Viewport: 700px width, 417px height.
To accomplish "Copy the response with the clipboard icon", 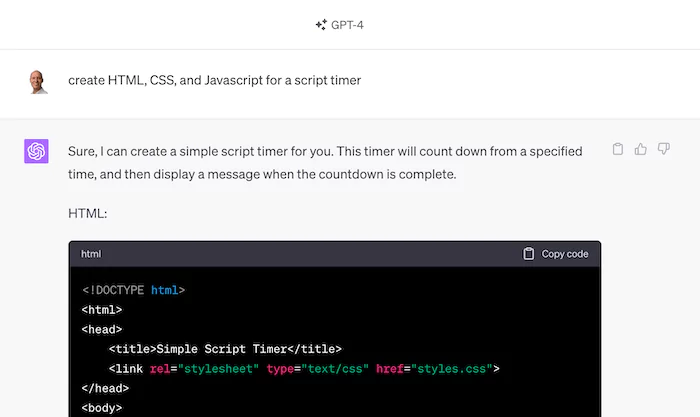I will click(x=618, y=149).
